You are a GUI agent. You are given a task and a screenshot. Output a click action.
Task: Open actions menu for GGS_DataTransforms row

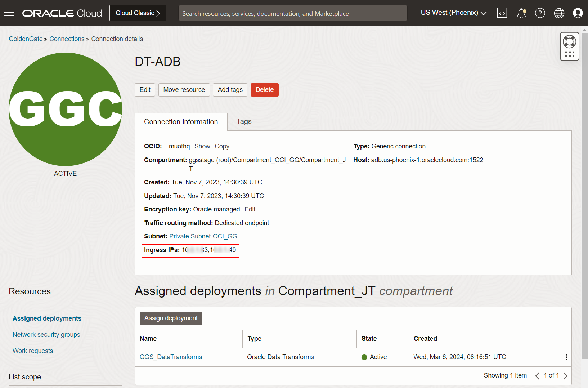(566, 357)
